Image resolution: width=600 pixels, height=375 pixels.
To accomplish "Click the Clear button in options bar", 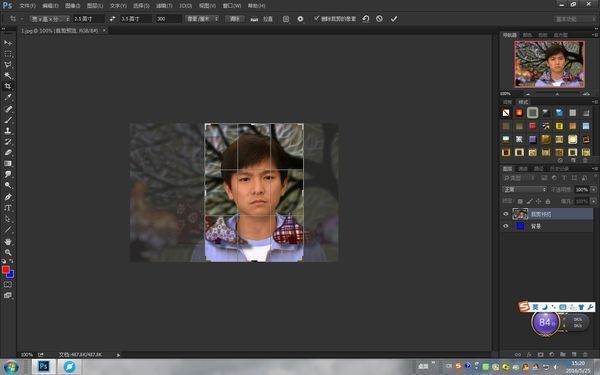I will pos(235,19).
